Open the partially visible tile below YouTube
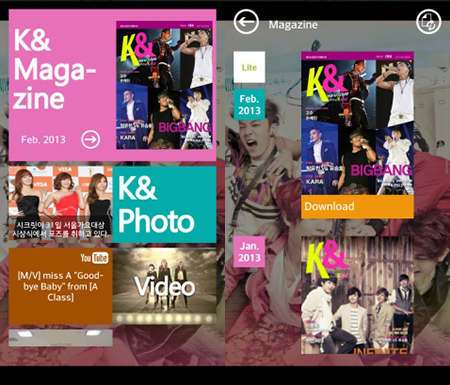 tap(60, 338)
